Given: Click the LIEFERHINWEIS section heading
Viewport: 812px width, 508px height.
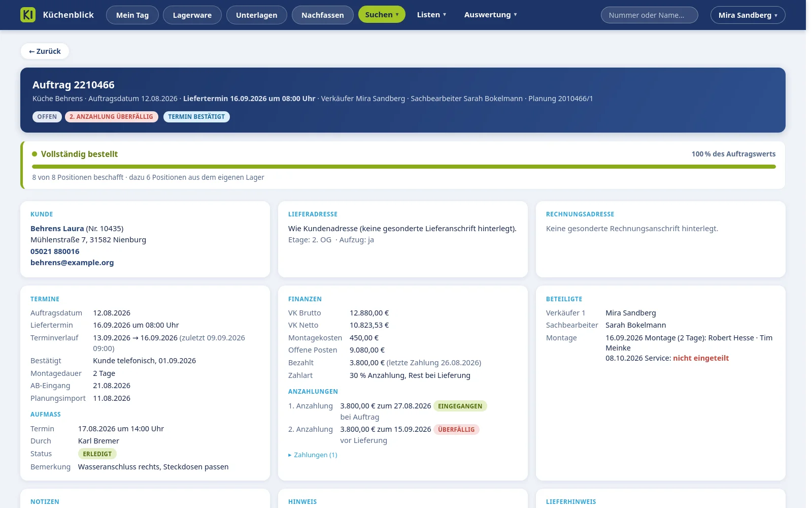Looking at the screenshot, I should tap(571, 502).
